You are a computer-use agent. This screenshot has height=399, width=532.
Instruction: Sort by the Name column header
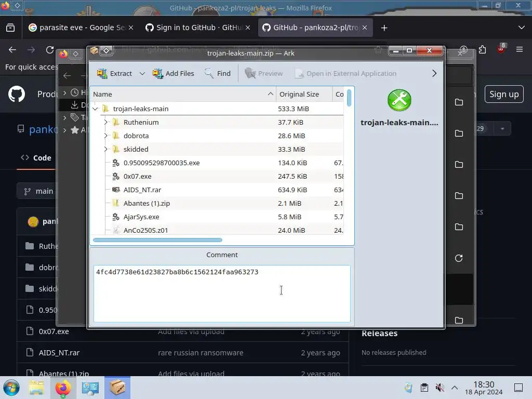[183, 94]
